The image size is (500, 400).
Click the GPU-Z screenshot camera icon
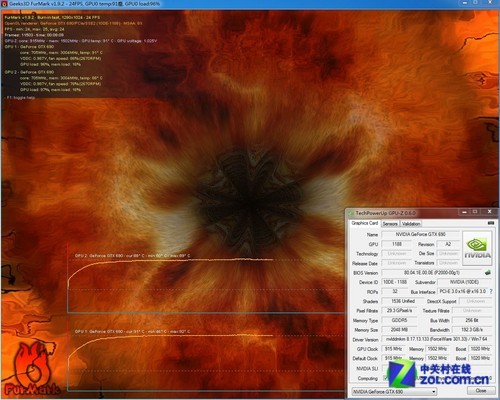[491, 223]
